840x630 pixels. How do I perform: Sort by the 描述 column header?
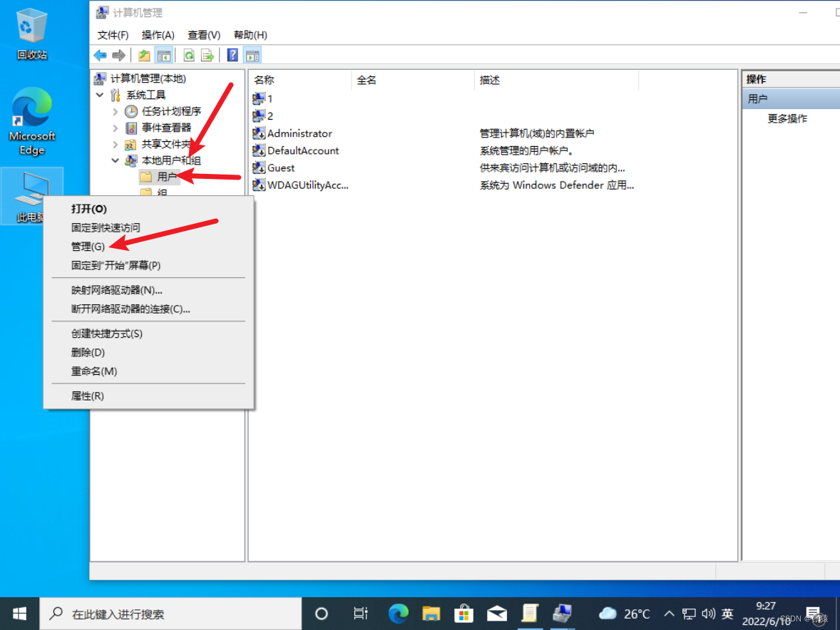tap(556, 80)
